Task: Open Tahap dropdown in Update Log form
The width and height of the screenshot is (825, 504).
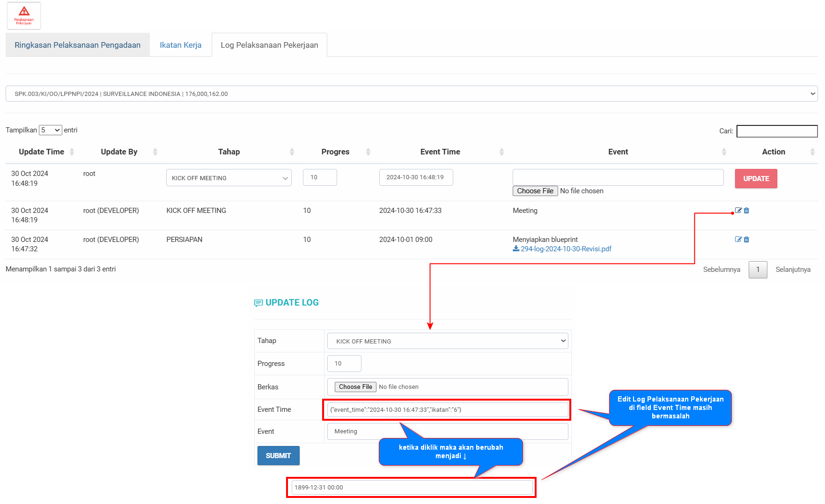Action: pyautogui.click(x=447, y=341)
